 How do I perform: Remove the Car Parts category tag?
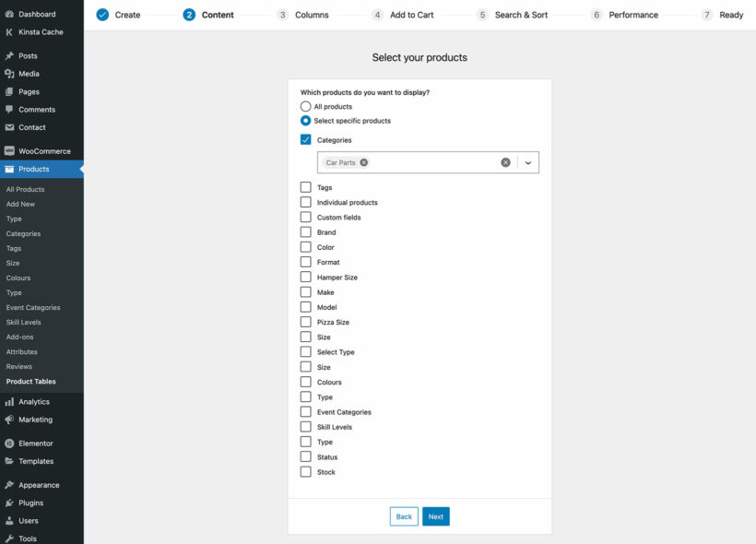coord(362,161)
